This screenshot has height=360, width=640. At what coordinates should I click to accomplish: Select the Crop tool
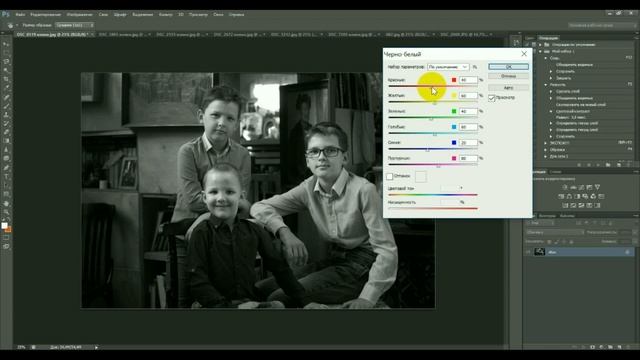[6, 79]
